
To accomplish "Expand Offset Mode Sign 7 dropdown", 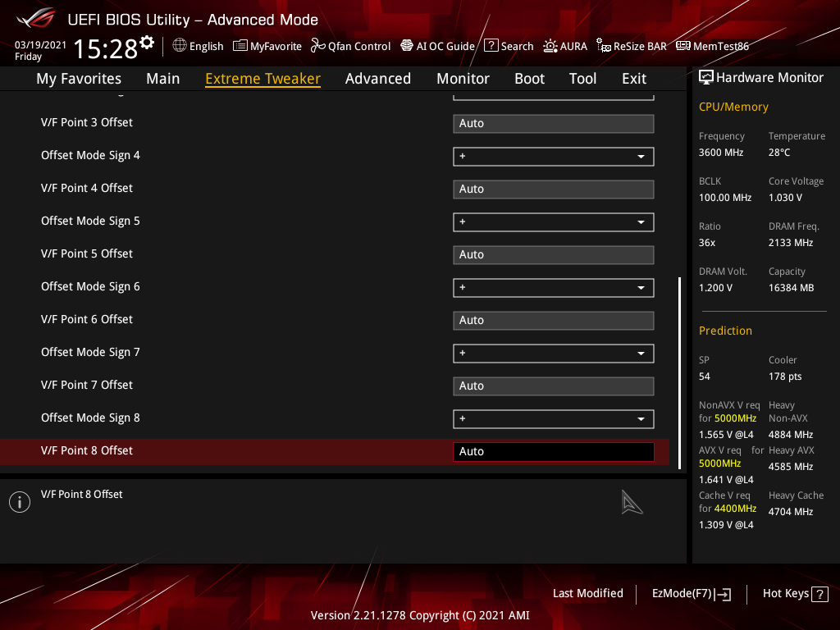I will pyautogui.click(x=554, y=353).
